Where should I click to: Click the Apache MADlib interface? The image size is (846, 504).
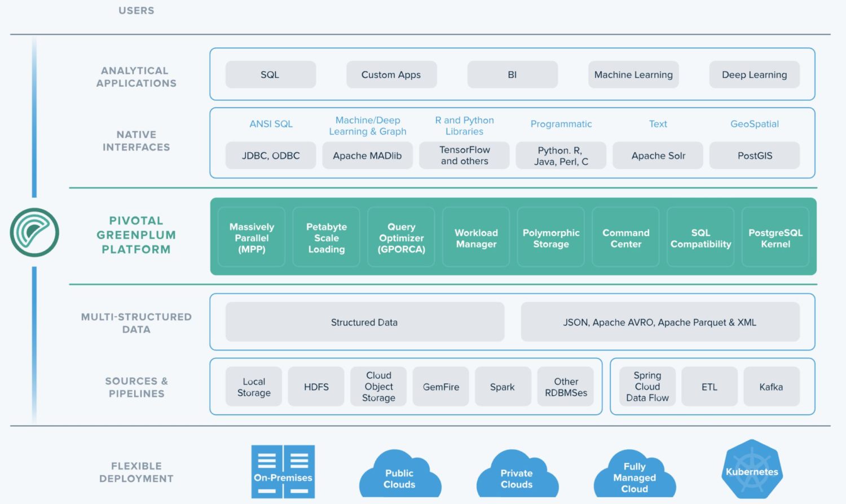point(367,155)
